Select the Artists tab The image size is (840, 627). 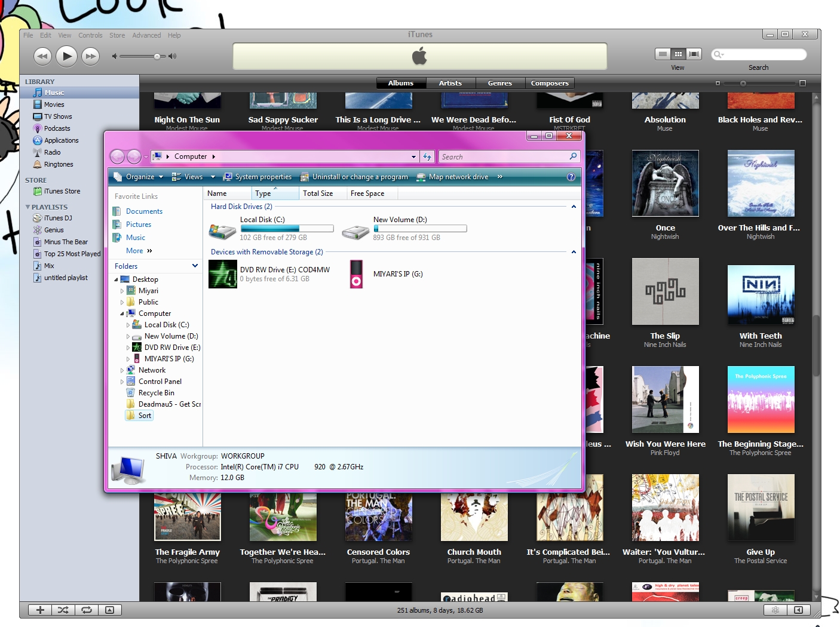point(450,83)
